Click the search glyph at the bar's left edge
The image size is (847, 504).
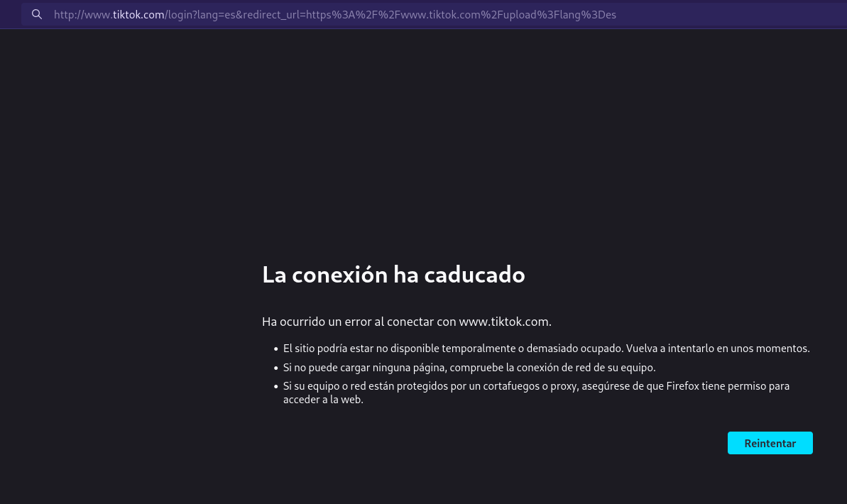tap(37, 14)
